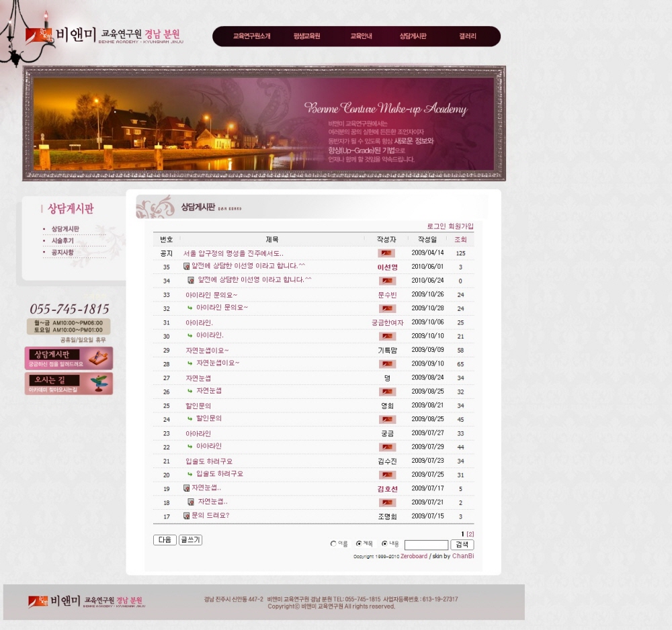Go to page 2 of the board
This screenshot has height=630, width=672.
[470, 535]
